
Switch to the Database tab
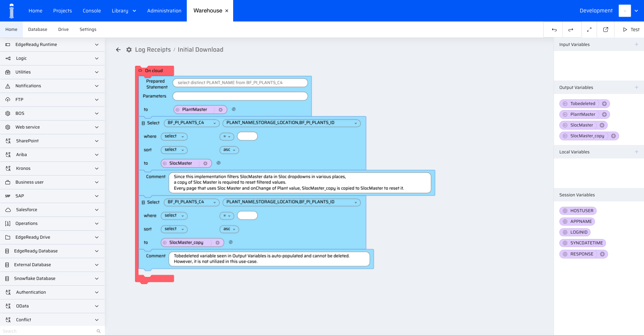(38, 30)
